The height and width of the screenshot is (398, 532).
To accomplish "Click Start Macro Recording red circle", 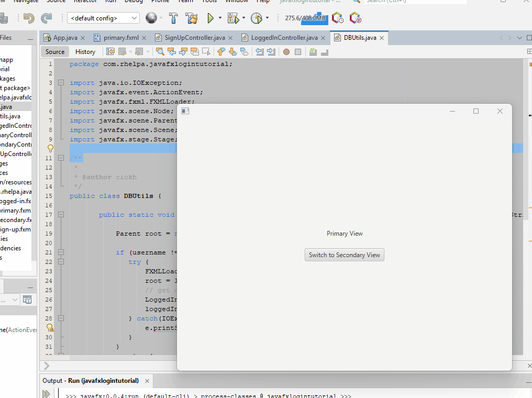I will (286, 52).
